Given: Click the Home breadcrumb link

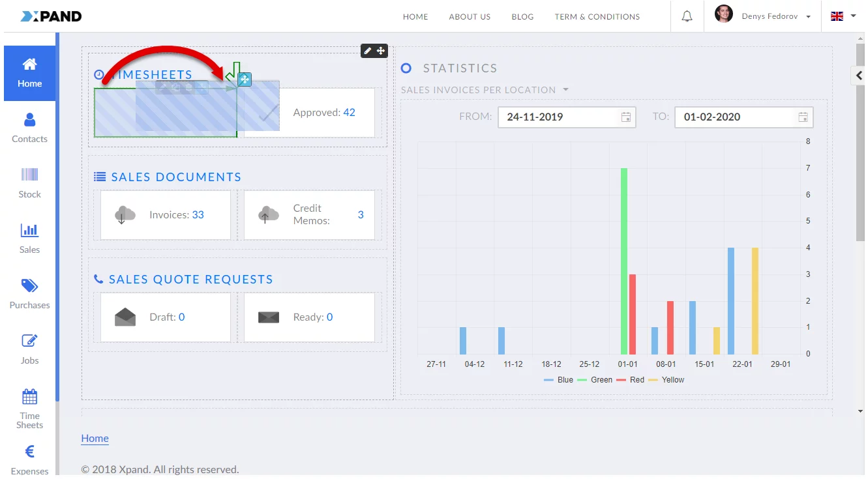Looking at the screenshot, I should click(95, 439).
